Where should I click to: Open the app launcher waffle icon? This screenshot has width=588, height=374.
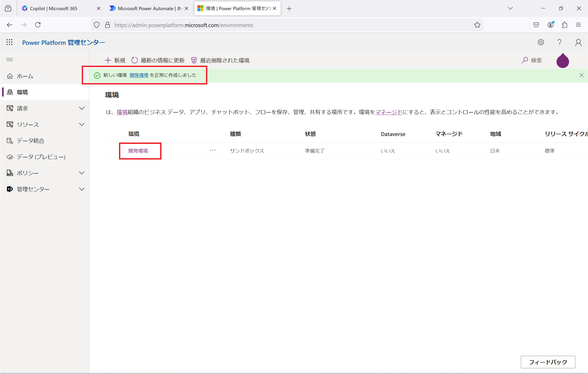(9, 42)
